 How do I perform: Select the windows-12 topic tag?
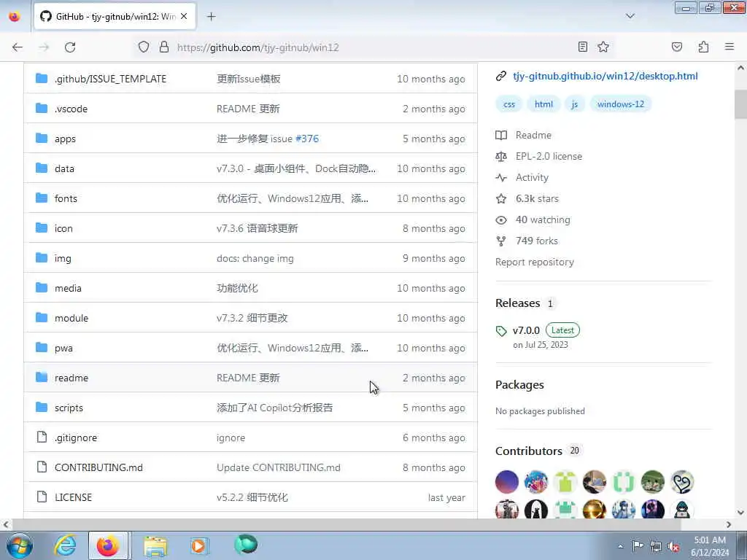click(x=620, y=104)
